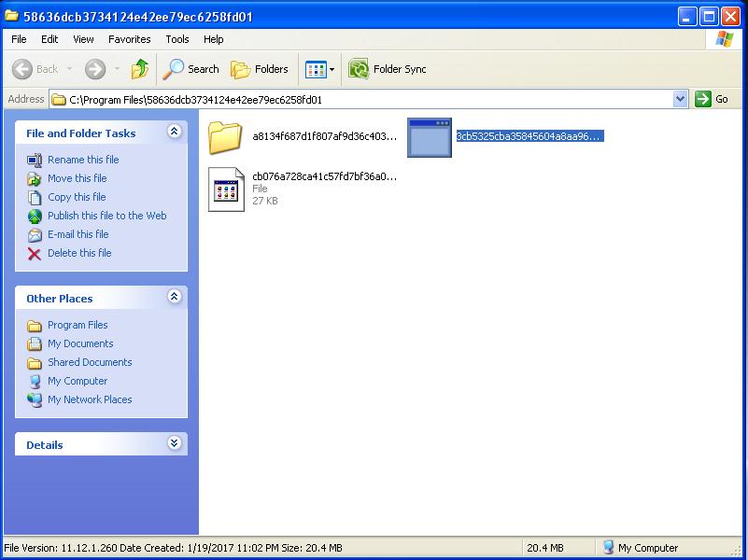Open the Edit menu
Viewport: 748px width, 560px height.
49,39
